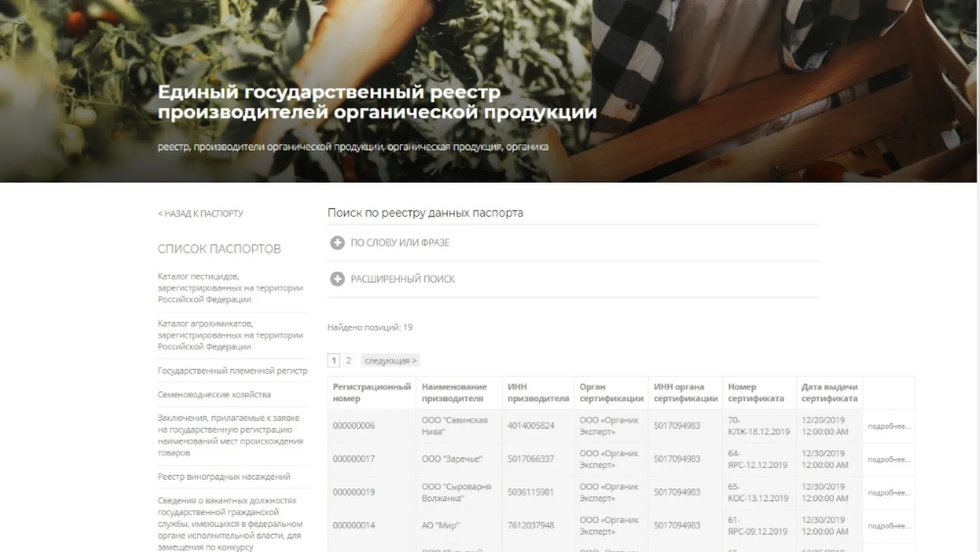
Task: Open 'Государственный племенной регистр' link
Action: [232, 371]
